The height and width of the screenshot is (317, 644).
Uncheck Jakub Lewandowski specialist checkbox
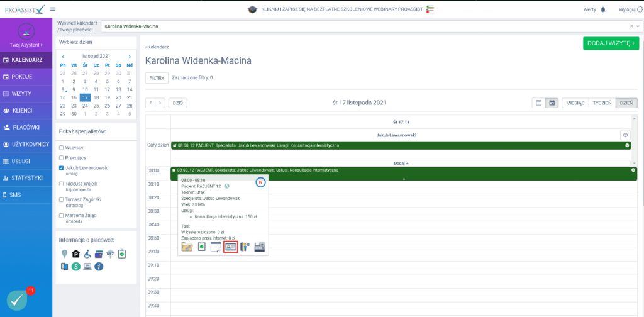pos(61,168)
